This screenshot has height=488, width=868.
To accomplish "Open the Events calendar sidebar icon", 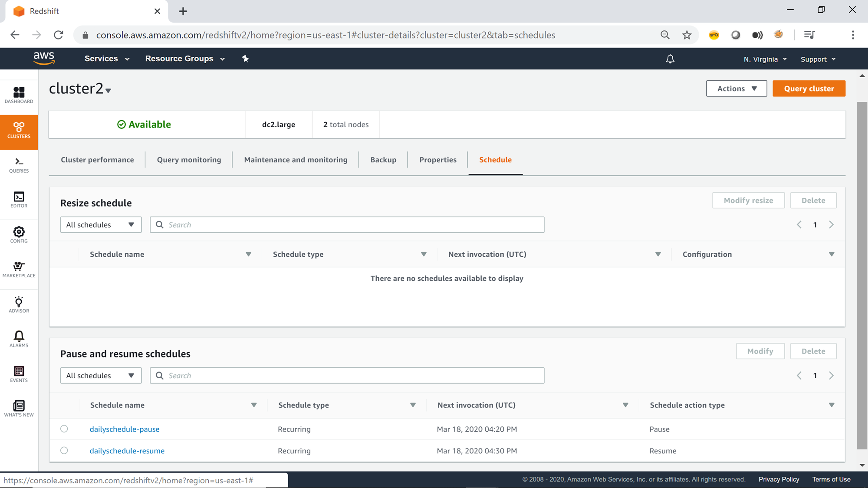I will pos(19,374).
